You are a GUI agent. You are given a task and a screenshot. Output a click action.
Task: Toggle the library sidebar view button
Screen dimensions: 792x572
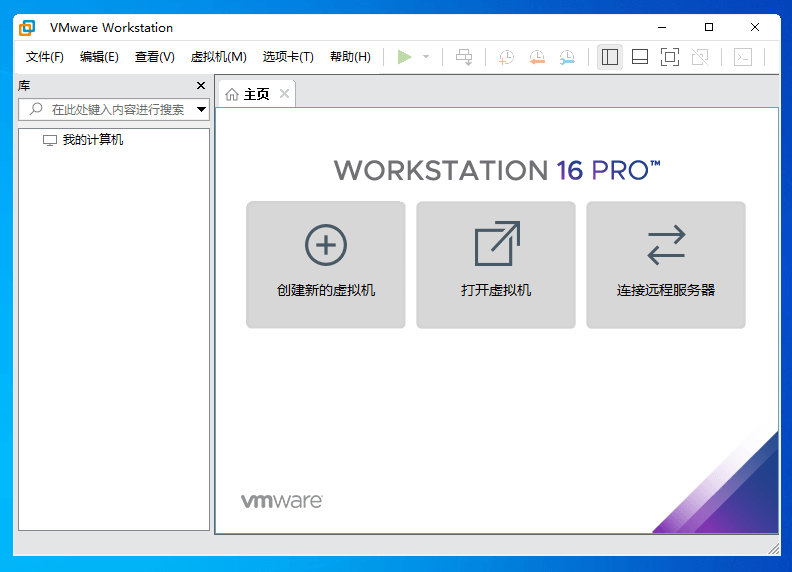[610, 57]
